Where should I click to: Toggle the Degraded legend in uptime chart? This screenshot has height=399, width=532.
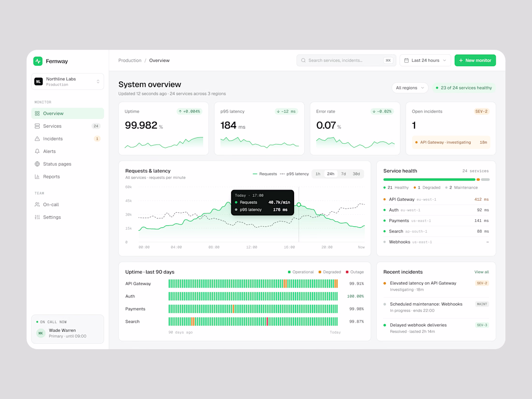point(329,272)
